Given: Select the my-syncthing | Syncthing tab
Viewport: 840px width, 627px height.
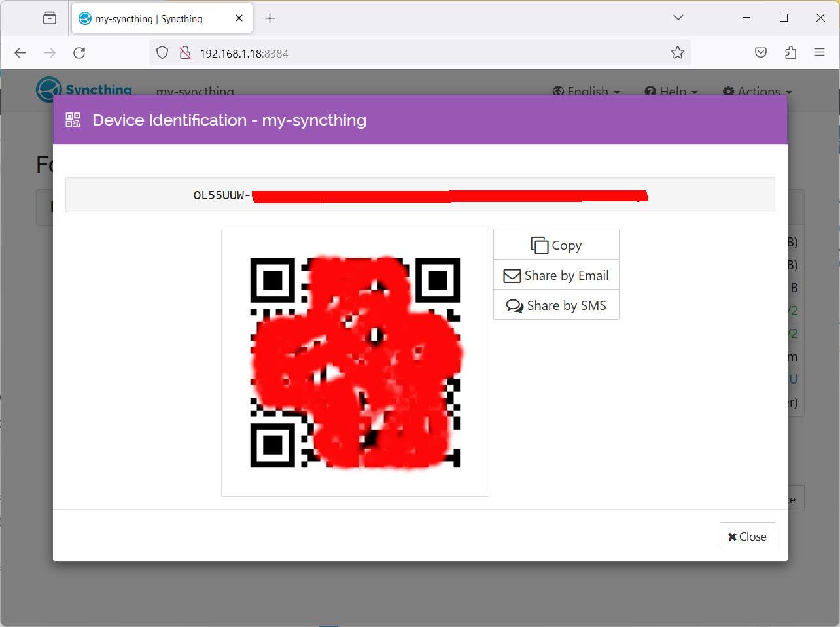Looking at the screenshot, I should pos(162,19).
